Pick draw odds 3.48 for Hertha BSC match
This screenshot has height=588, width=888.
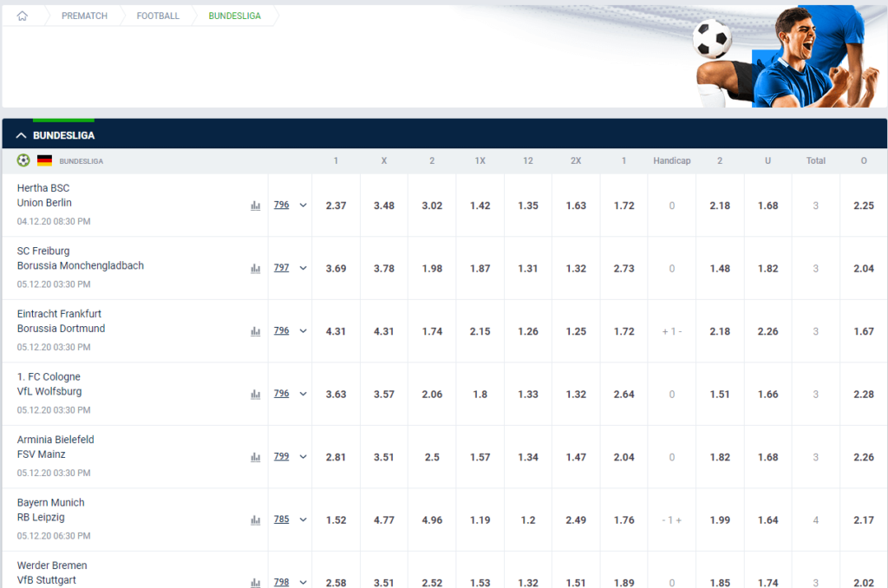point(384,205)
